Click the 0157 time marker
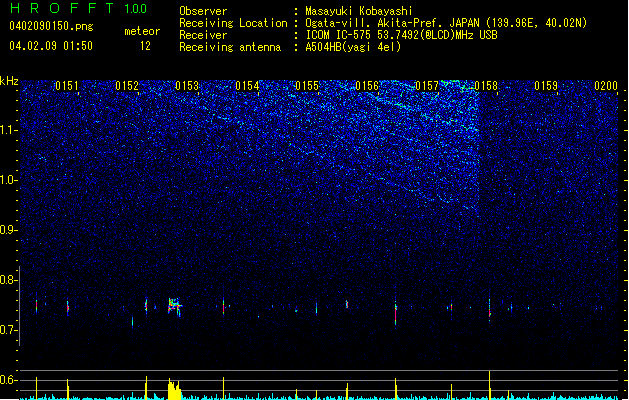The image size is (629, 400). pos(427,86)
